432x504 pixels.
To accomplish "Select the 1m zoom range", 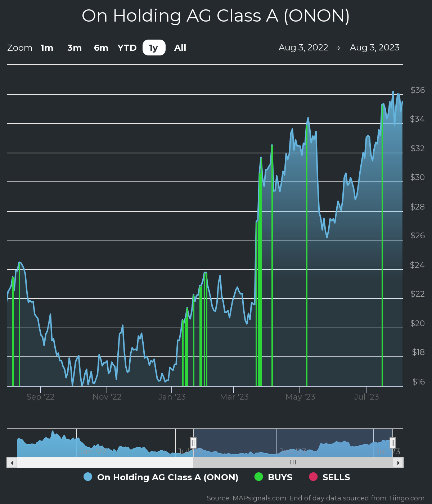I will (x=47, y=48).
